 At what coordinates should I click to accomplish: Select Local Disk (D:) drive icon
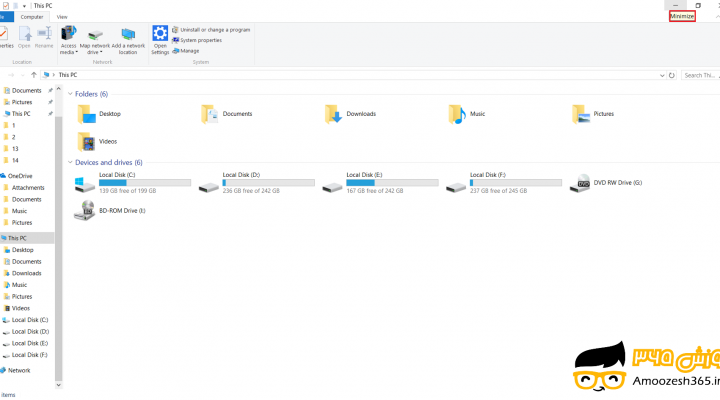[208, 187]
